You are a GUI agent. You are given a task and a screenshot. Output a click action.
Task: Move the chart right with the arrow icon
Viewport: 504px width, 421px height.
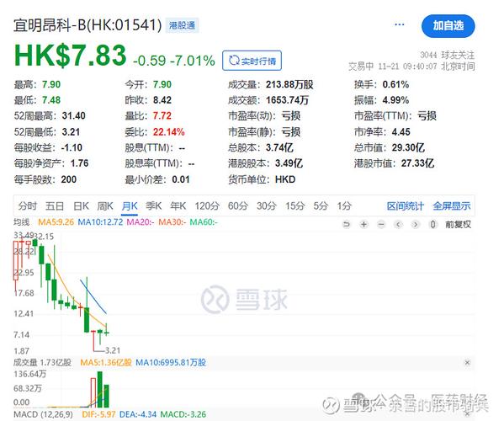click(416, 224)
